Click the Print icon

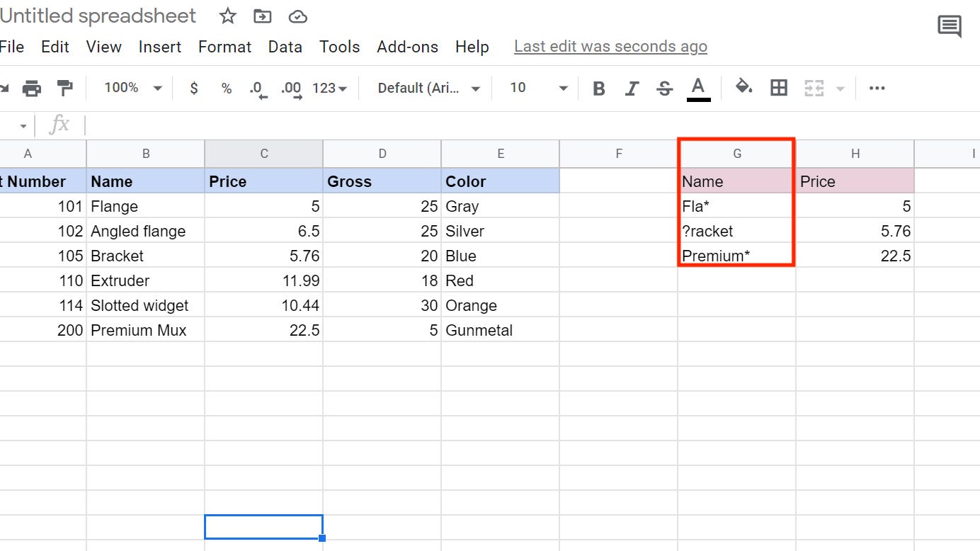32,88
